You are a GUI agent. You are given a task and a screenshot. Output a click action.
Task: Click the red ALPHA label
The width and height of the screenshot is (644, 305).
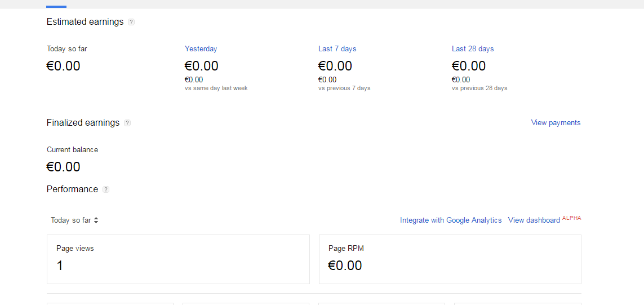571,218
